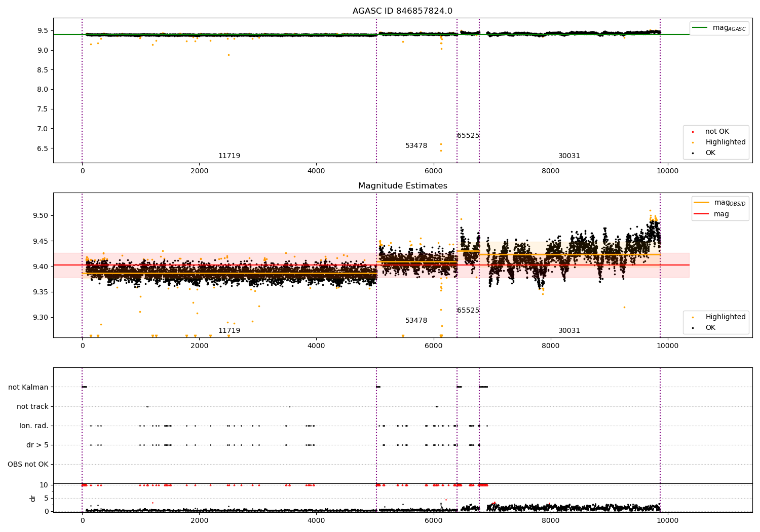Click OBSID label 30031 in the top plot
This screenshot has width=760, height=532.
pos(569,156)
